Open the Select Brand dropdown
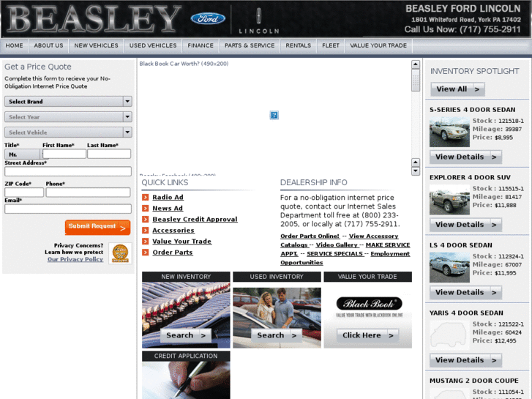 click(x=68, y=102)
